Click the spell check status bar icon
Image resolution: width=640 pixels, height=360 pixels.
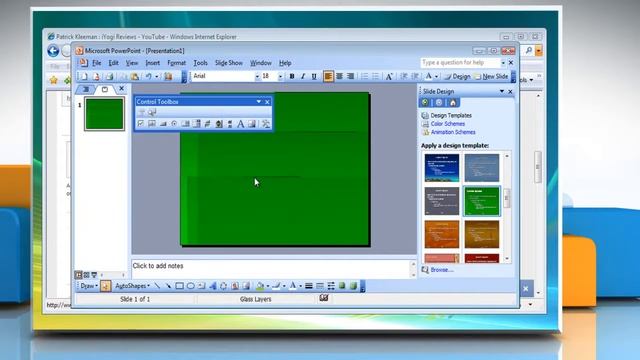324,298
